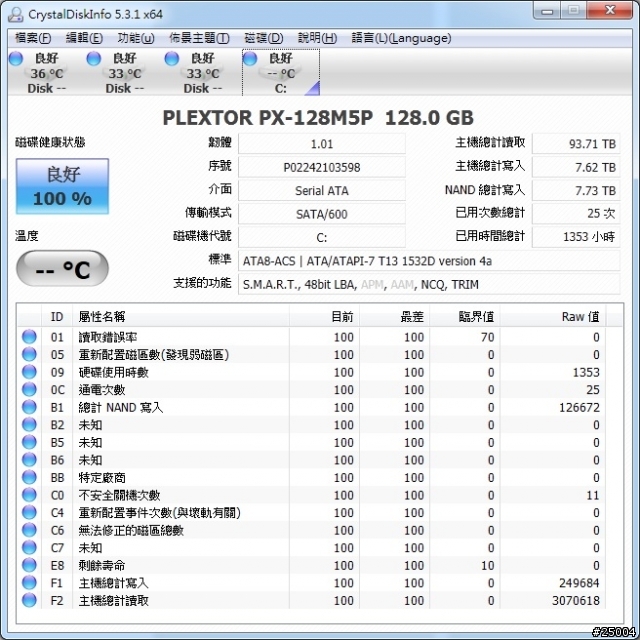Click 主機總計讀取 value 93.71 TB

(576, 144)
